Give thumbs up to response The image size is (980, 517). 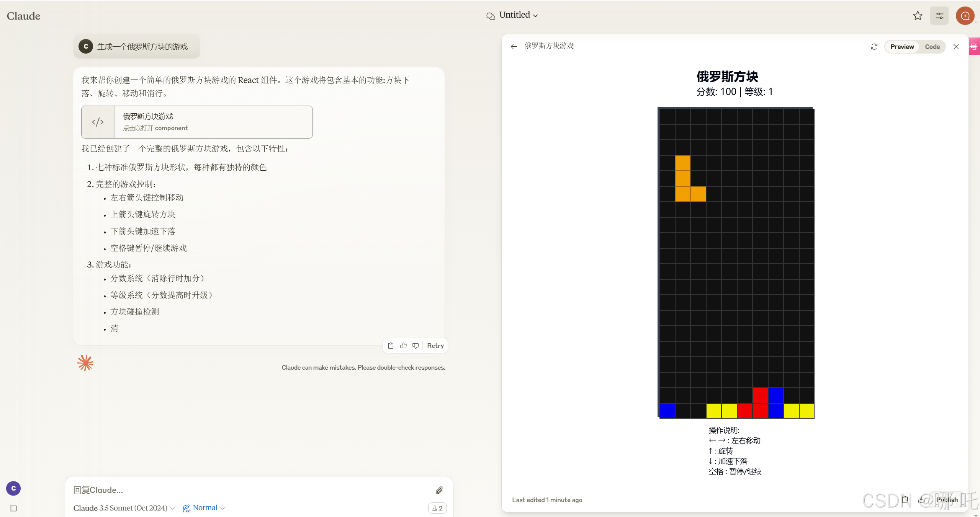(x=403, y=346)
